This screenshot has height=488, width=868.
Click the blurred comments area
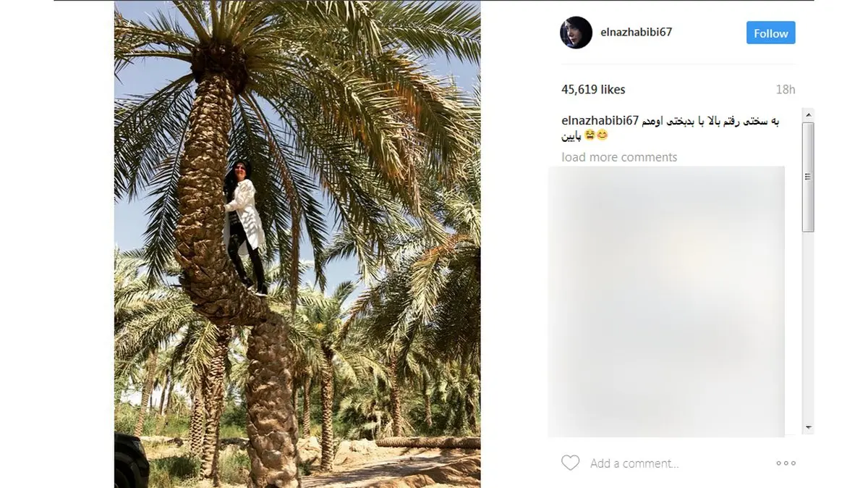[x=666, y=301]
